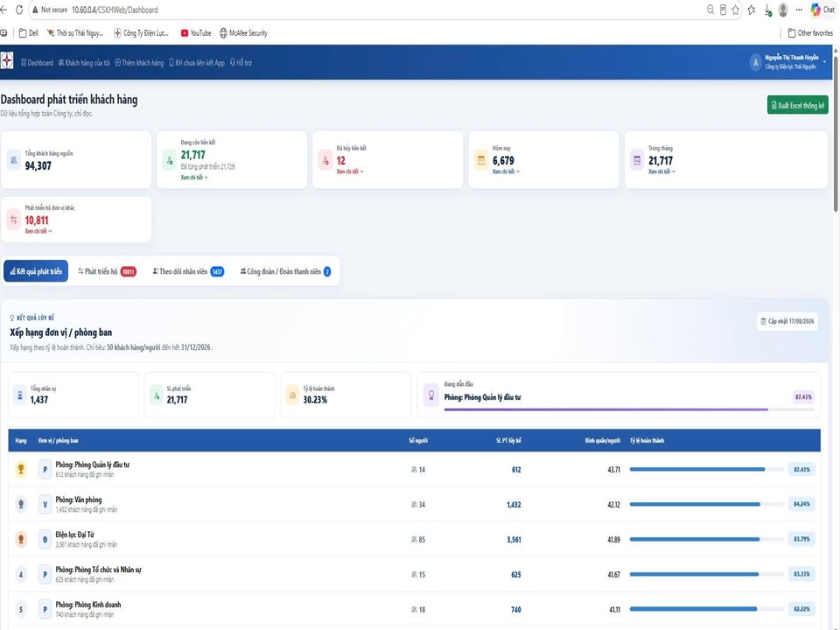
Task: Click the browser address bar URL
Action: click(x=115, y=10)
